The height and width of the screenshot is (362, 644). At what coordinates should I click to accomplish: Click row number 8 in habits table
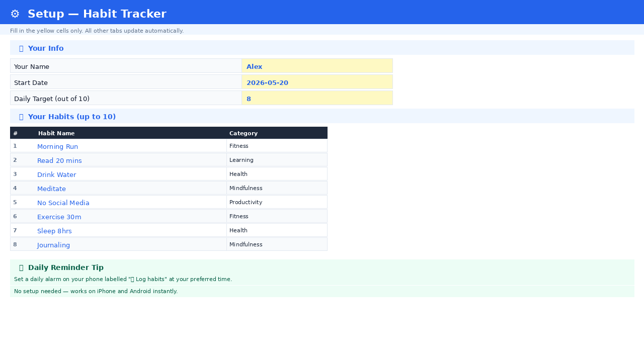[x=15, y=244]
